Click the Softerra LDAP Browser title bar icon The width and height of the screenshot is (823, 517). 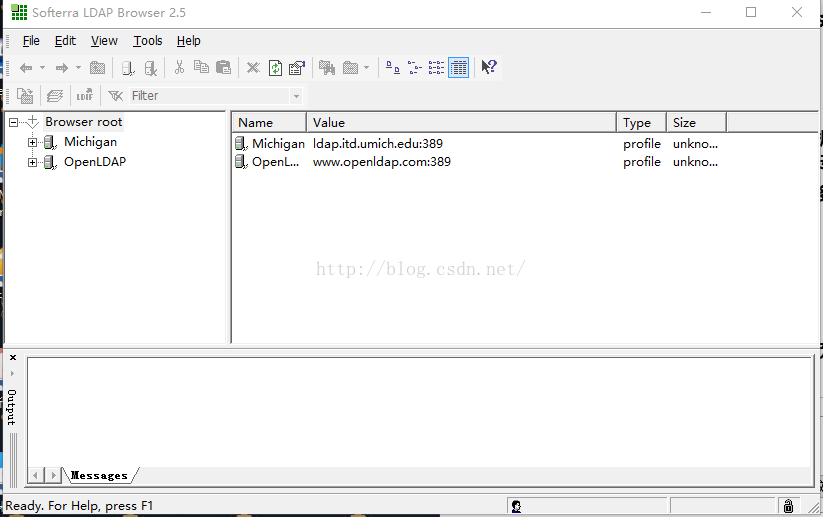pos(19,13)
